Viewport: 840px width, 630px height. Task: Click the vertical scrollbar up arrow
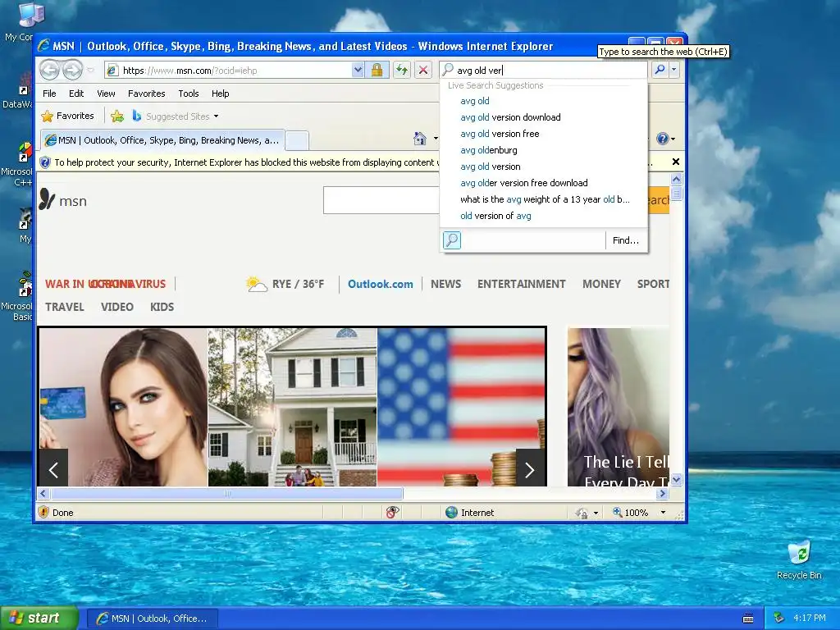pos(676,179)
